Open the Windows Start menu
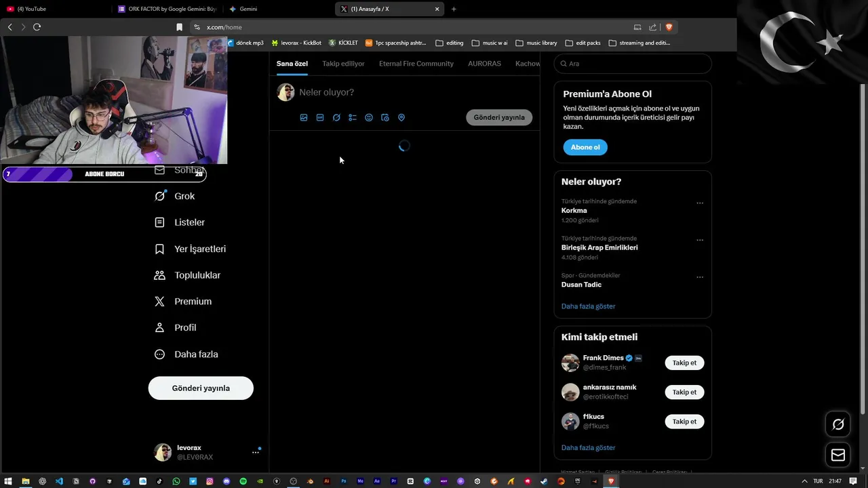 pyautogui.click(x=8, y=481)
